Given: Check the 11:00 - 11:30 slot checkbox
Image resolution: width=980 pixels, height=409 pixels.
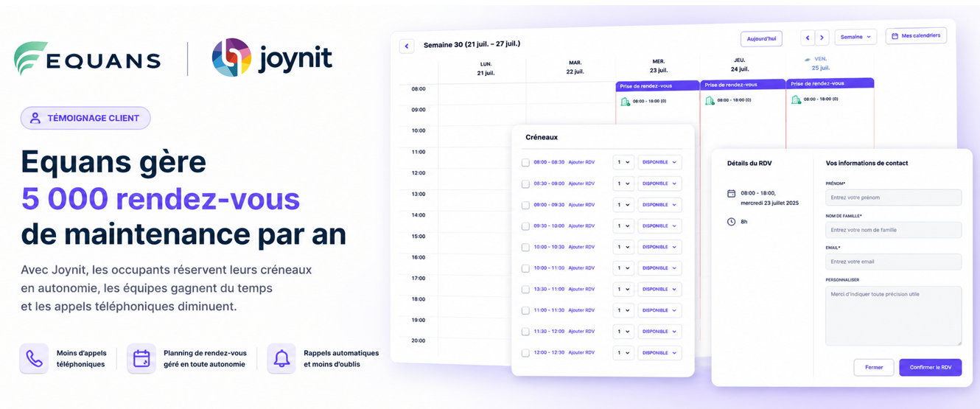Looking at the screenshot, I should (x=525, y=311).
